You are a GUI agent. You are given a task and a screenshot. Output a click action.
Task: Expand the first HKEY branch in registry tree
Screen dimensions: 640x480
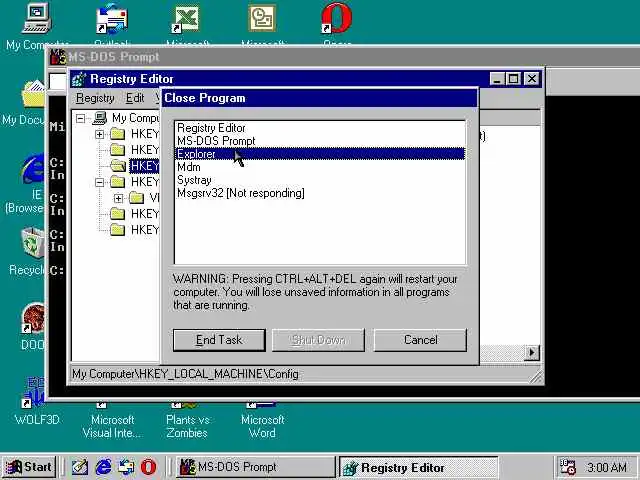(x=99, y=134)
